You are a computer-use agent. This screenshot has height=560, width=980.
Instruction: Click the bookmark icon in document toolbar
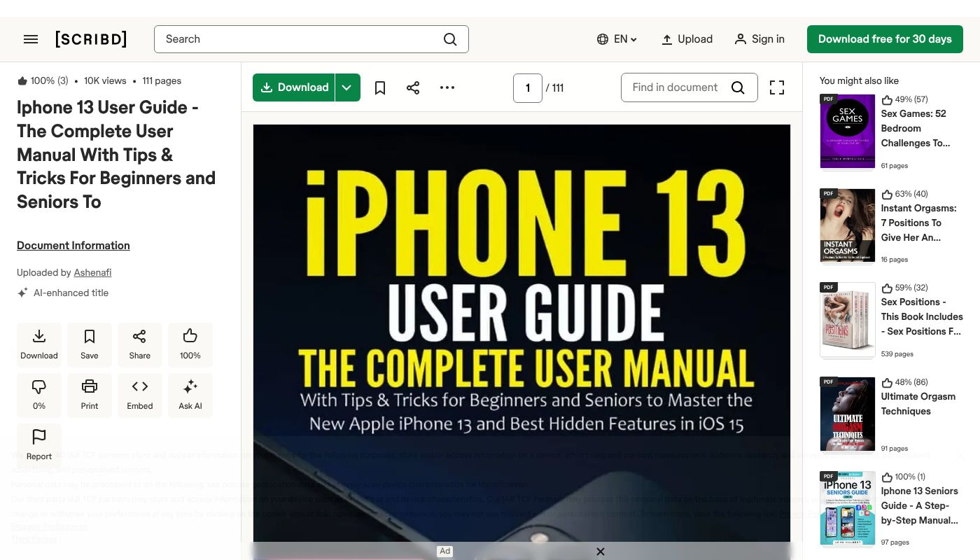tap(380, 87)
